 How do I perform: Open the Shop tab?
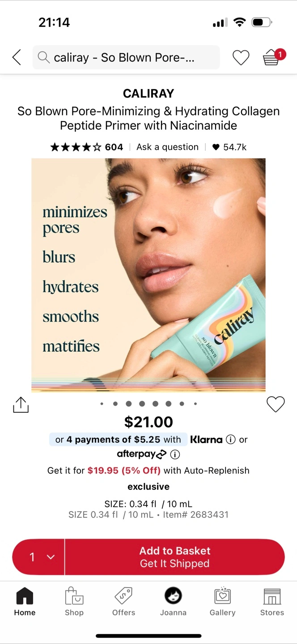tap(74, 602)
